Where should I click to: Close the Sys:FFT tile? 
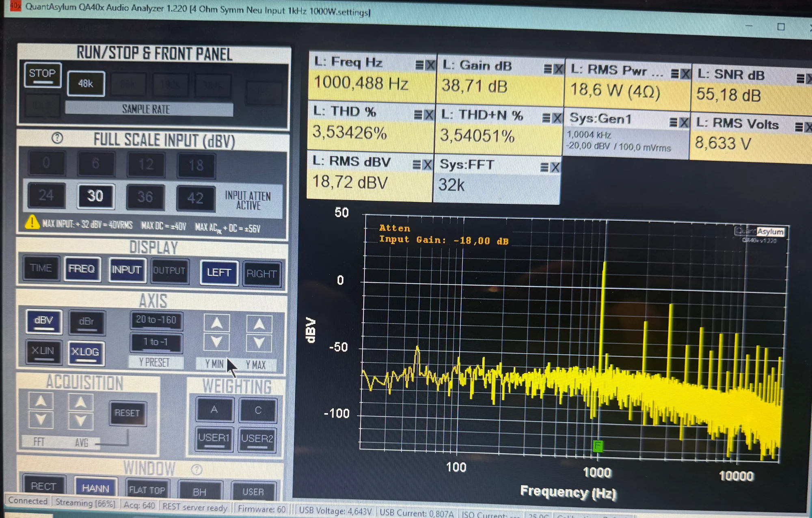tap(555, 167)
